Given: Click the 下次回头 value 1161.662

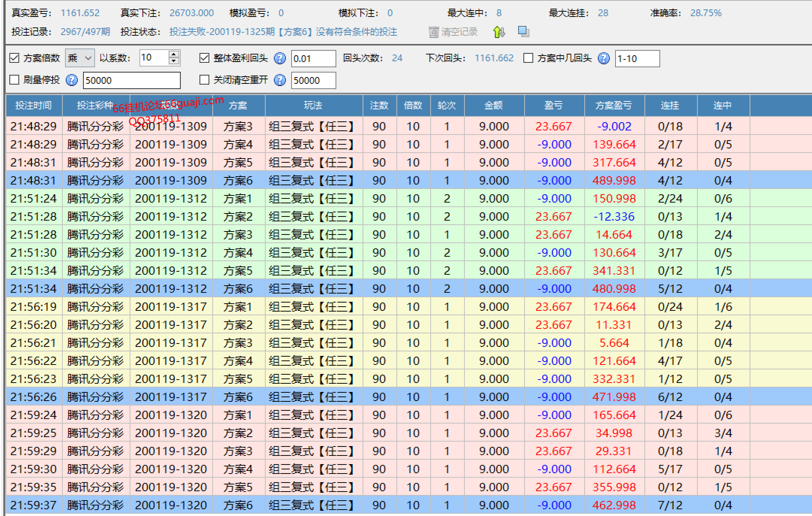Looking at the screenshot, I should (494, 58).
